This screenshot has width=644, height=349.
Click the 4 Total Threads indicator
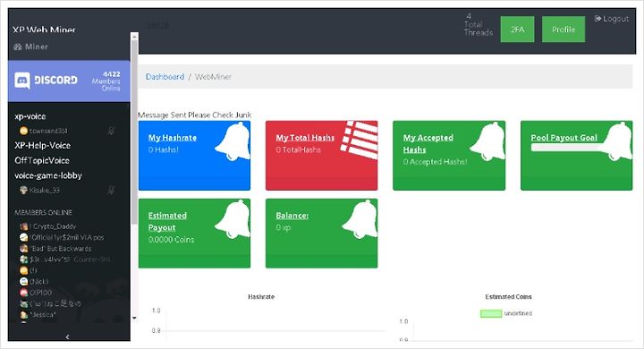[x=478, y=25]
